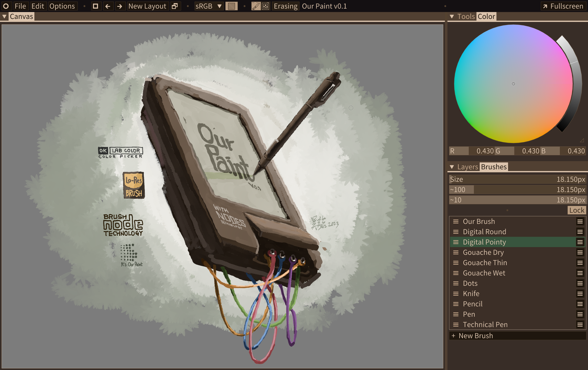This screenshot has height=370, width=588.
Task: Go to previous layout with left arrow
Action: tap(107, 6)
